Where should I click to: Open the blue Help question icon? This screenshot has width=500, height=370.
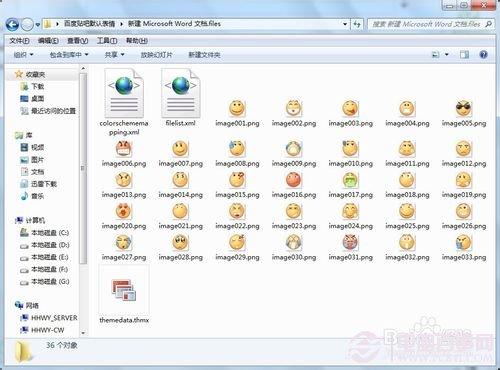pos(483,55)
